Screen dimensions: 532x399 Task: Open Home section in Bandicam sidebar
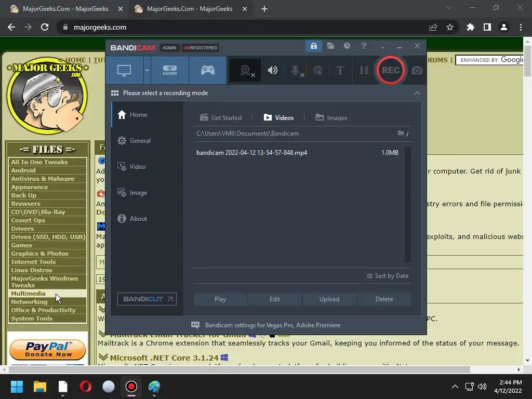pos(147,115)
